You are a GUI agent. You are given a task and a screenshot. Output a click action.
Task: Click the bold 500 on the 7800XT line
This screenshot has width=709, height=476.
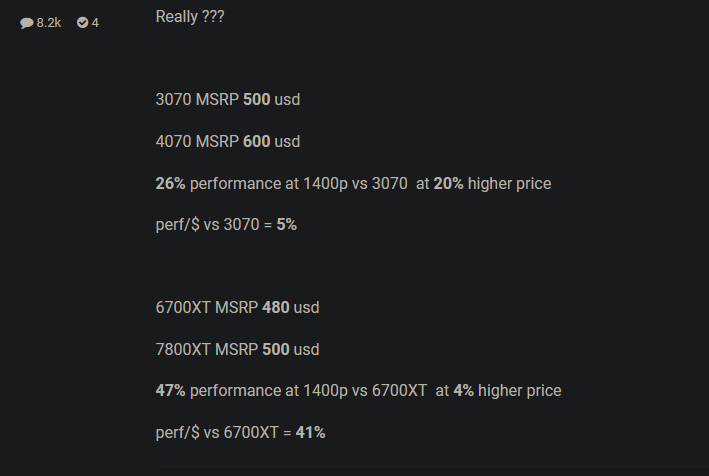pos(276,350)
